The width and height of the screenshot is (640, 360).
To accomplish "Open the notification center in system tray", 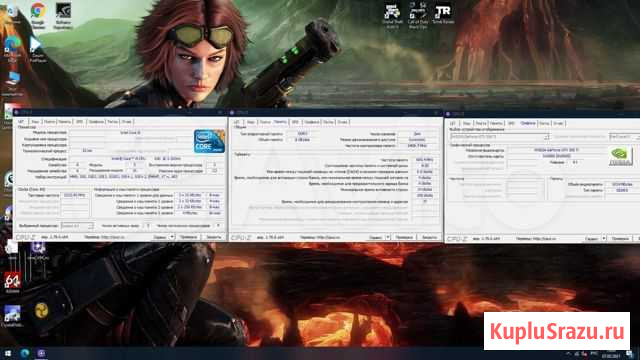I will 629,354.
